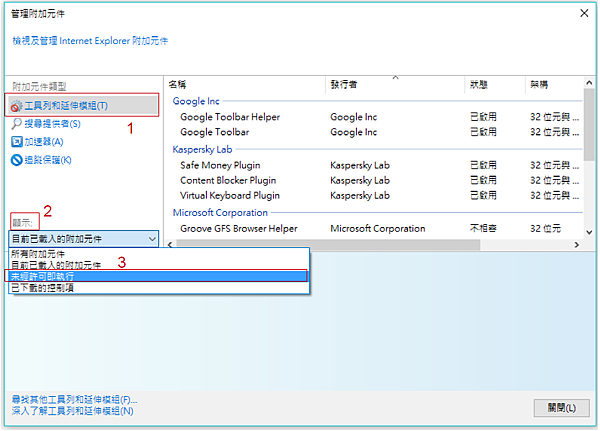The height and width of the screenshot is (431, 600).
Task: Click vertical scrollbar down arrow
Action: [589, 232]
